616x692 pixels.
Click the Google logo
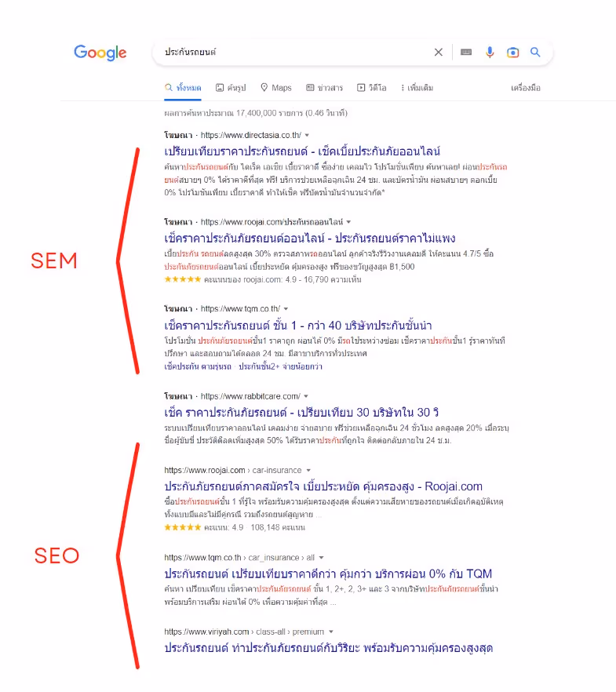tap(100, 53)
